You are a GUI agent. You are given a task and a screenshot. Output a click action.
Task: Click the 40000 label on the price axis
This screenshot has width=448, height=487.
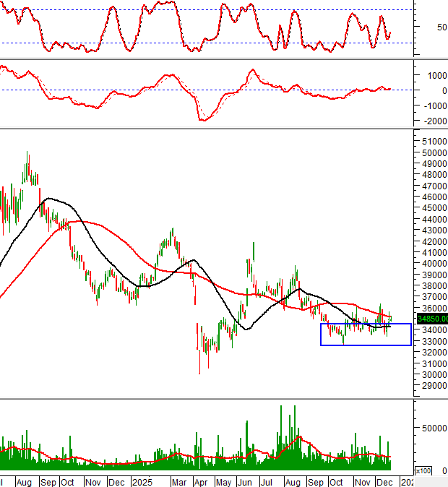[x=434, y=264]
